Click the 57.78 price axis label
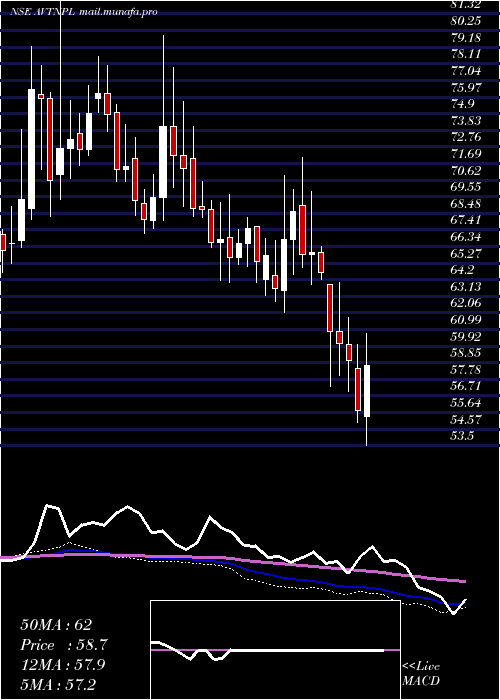Screen dimensions: 500x700 click(466, 370)
